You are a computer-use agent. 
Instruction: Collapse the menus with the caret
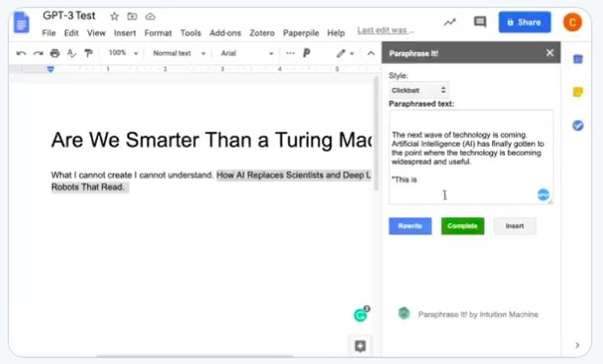point(371,53)
